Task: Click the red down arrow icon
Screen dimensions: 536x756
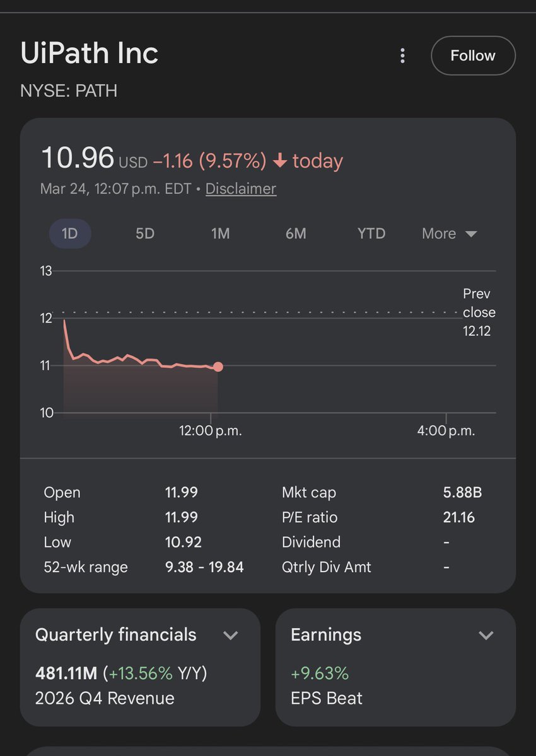Action: pyautogui.click(x=280, y=161)
